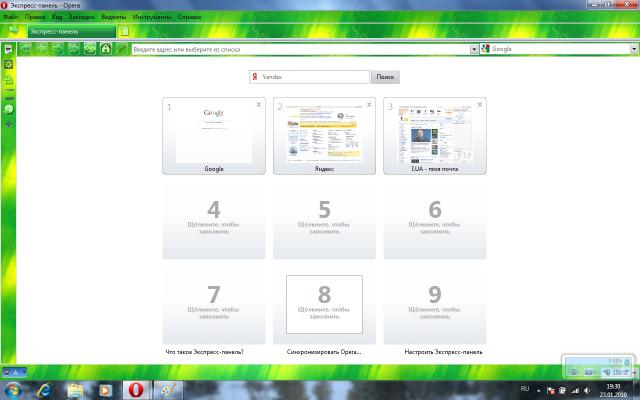The width and height of the screenshot is (640, 400).
Task: Click the volume speaker in system tray
Action: point(587,391)
